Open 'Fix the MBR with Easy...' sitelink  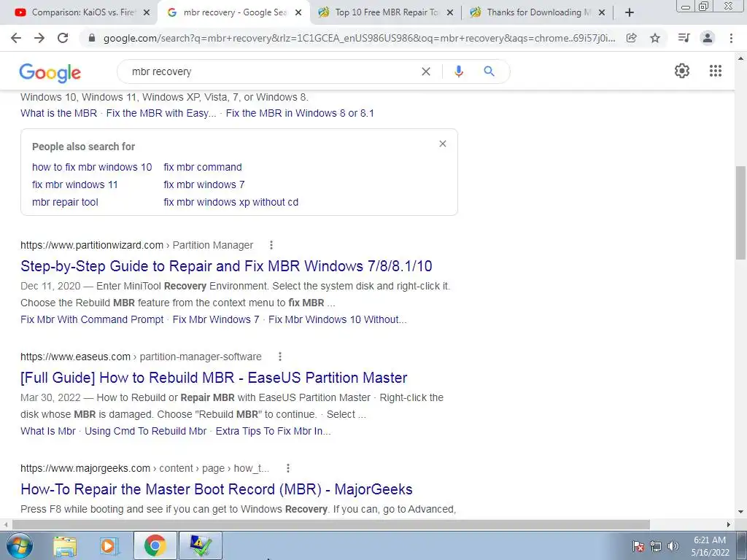tap(161, 113)
